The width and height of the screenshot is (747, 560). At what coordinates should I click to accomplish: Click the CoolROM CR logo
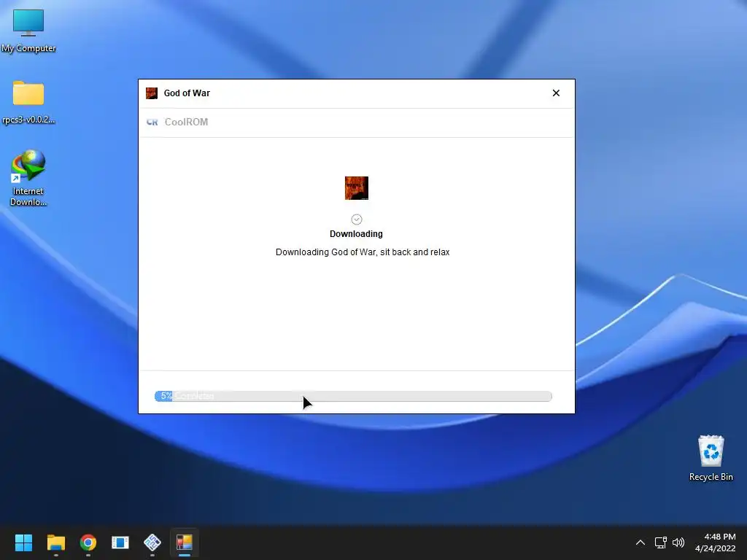pos(152,122)
